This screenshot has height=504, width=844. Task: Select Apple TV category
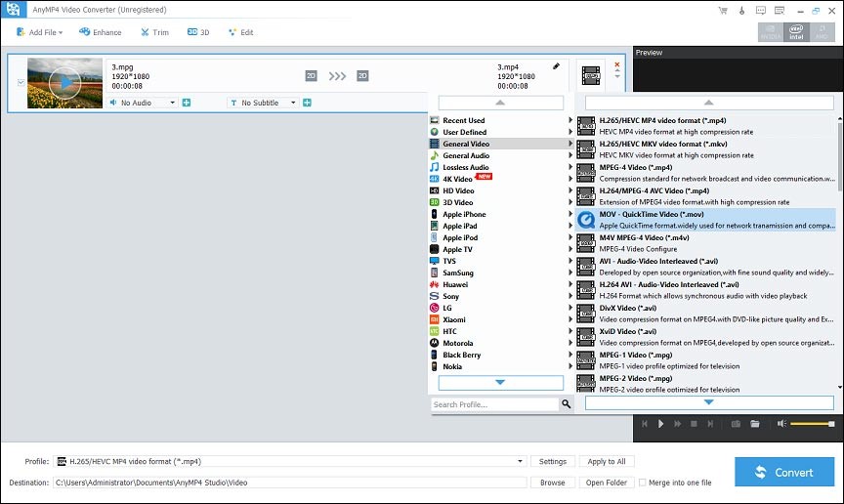pos(500,249)
